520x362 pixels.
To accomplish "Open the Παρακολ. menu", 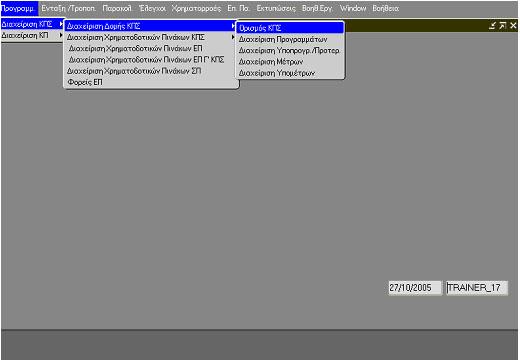I will (x=117, y=8).
